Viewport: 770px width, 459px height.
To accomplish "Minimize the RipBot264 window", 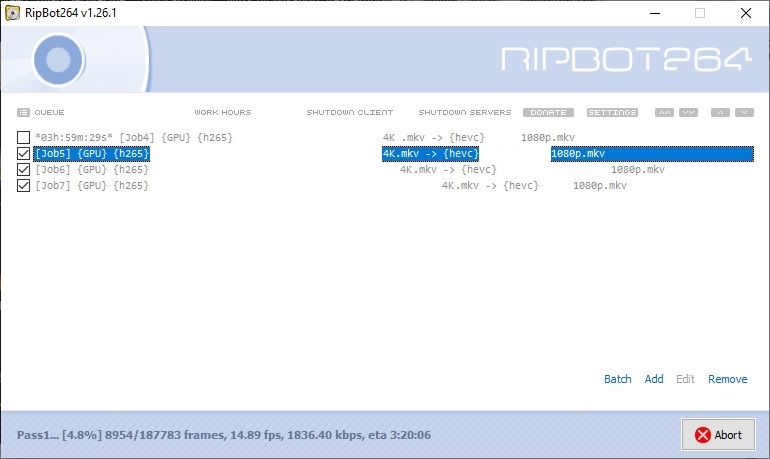I will 655,13.
